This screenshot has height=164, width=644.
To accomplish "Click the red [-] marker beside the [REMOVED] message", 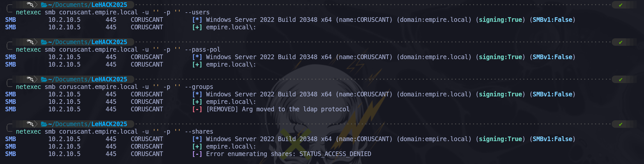I will 197,109.
